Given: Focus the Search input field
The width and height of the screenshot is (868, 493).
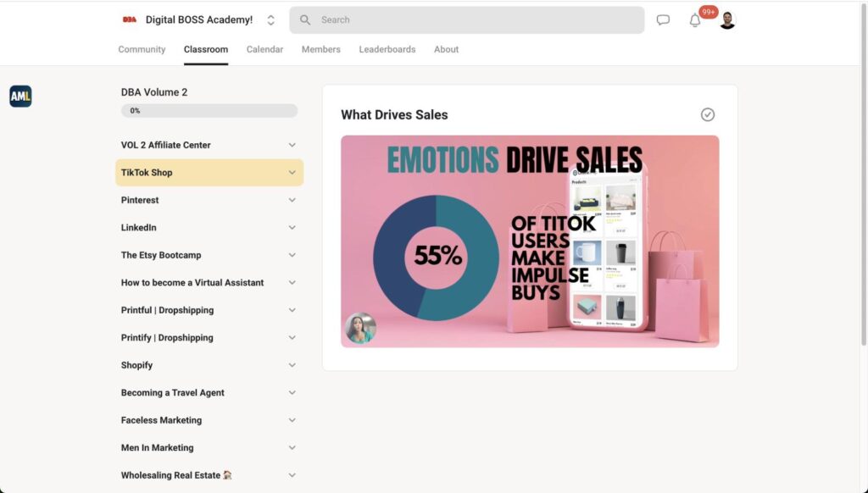Looking at the screenshot, I should [x=467, y=20].
